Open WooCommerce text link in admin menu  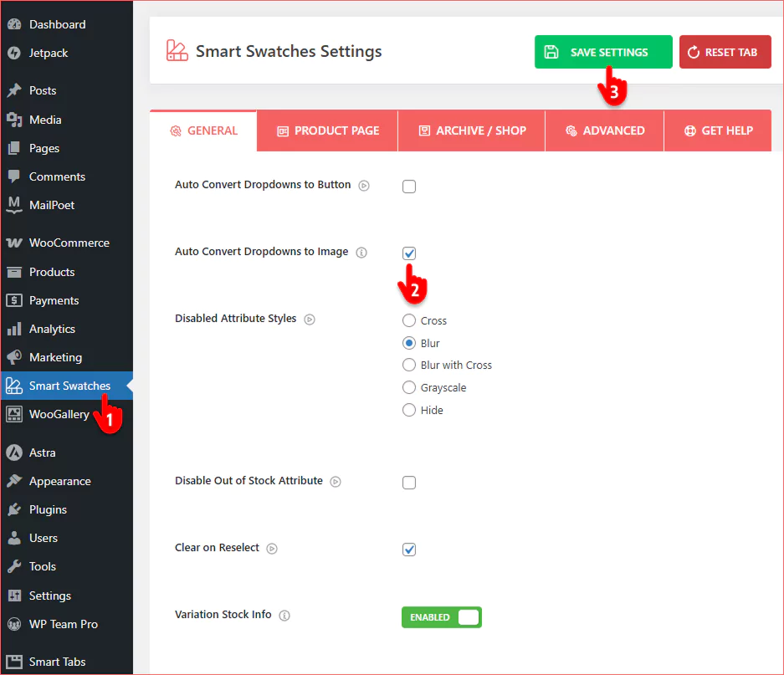pyautogui.click(x=69, y=243)
